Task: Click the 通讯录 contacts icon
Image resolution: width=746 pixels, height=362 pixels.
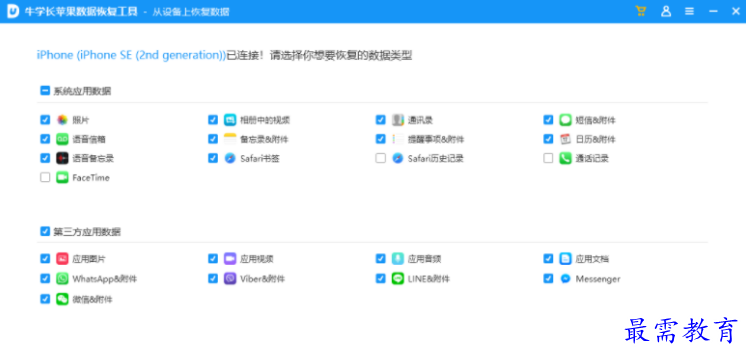Action: click(398, 120)
